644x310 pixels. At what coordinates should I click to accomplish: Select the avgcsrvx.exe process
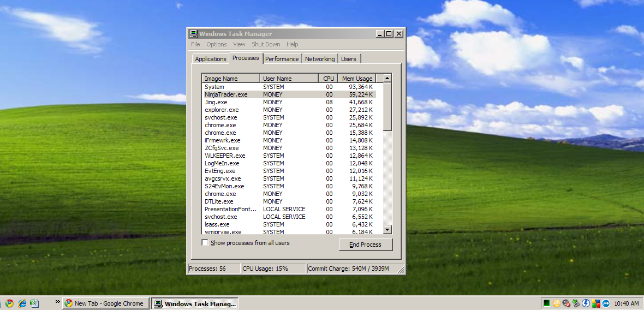289,178
